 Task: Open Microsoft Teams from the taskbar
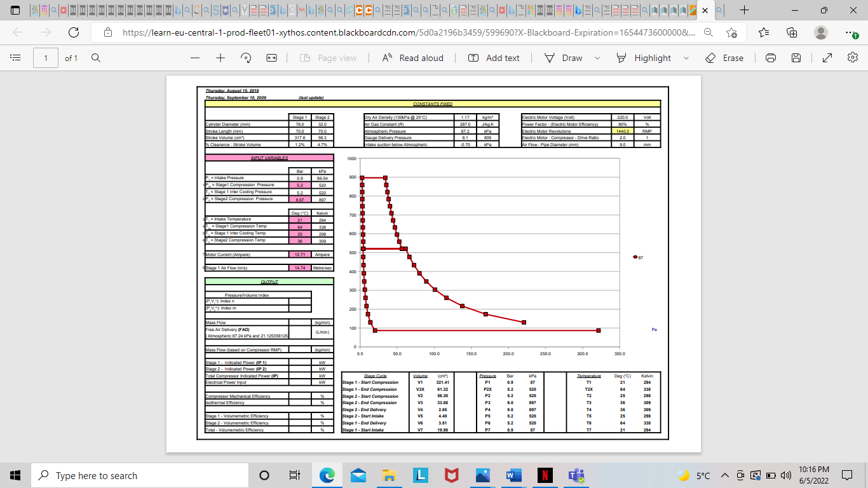pyautogui.click(x=576, y=475)
